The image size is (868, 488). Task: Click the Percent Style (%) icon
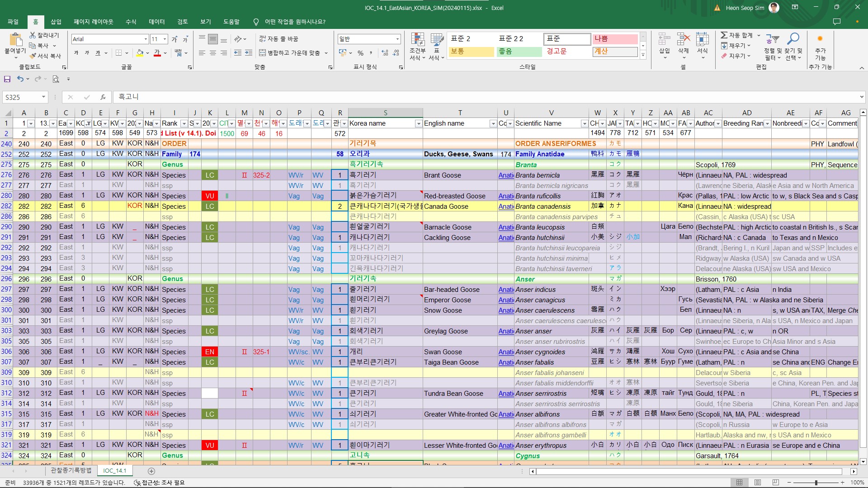click(360, 53)
